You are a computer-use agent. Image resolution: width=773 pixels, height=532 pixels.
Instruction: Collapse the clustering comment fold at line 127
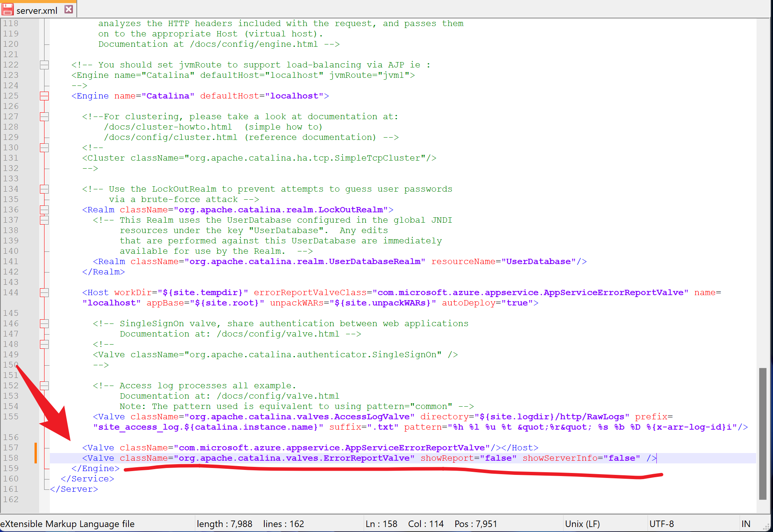(45, 117)
